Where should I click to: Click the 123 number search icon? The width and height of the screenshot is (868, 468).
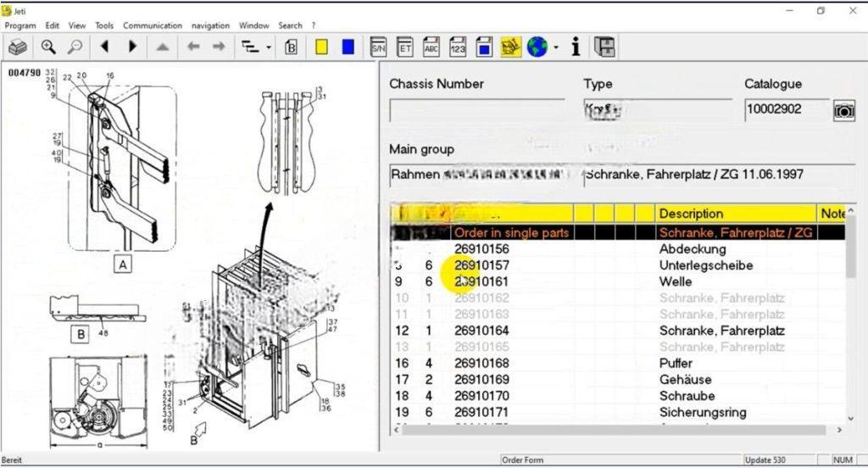click(458, 47)
